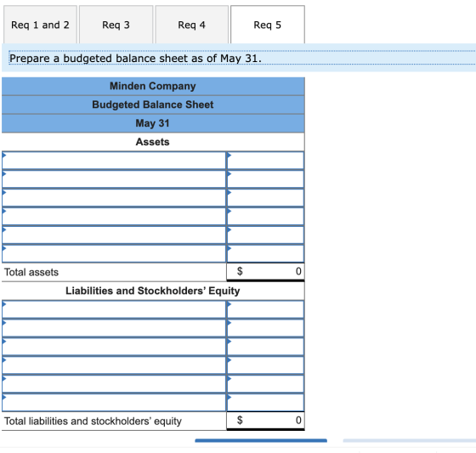Click second liabilities amount input field
Screen dimensions: 476x453
pyautogui.click(x=265, y=328)
